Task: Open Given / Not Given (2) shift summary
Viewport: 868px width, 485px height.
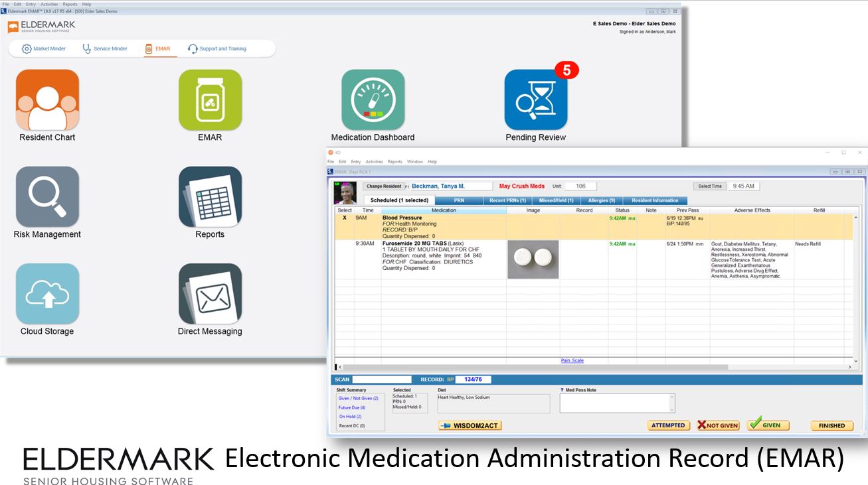Action: (x=358, y=398)
